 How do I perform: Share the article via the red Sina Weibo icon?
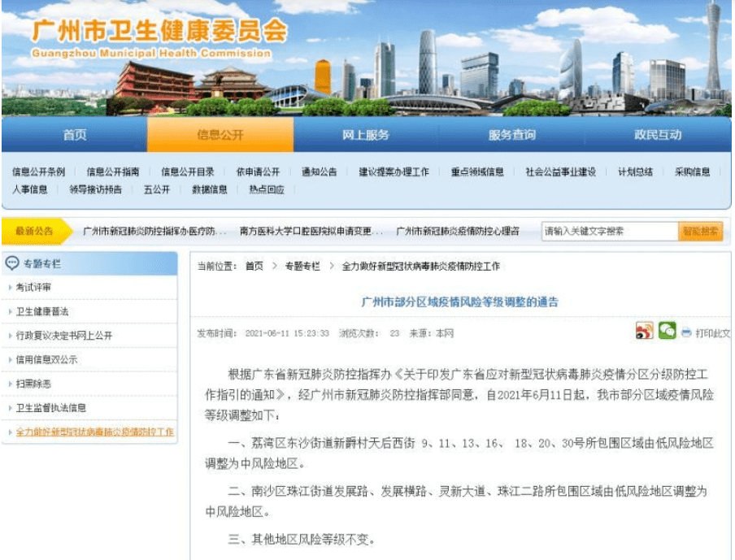tap(645, 329)
